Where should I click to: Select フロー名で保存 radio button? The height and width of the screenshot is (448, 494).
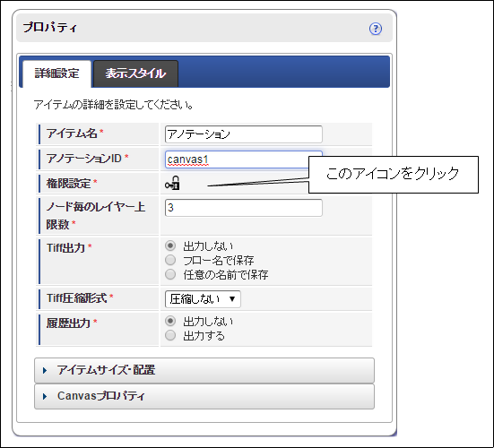pos(170,260)
